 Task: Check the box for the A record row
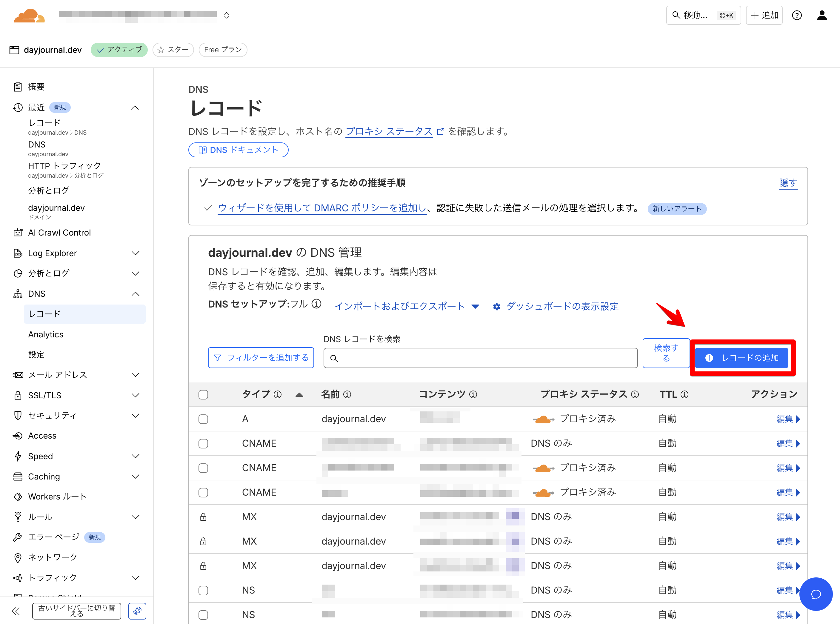pyautogui.click(x=203, y=419)
